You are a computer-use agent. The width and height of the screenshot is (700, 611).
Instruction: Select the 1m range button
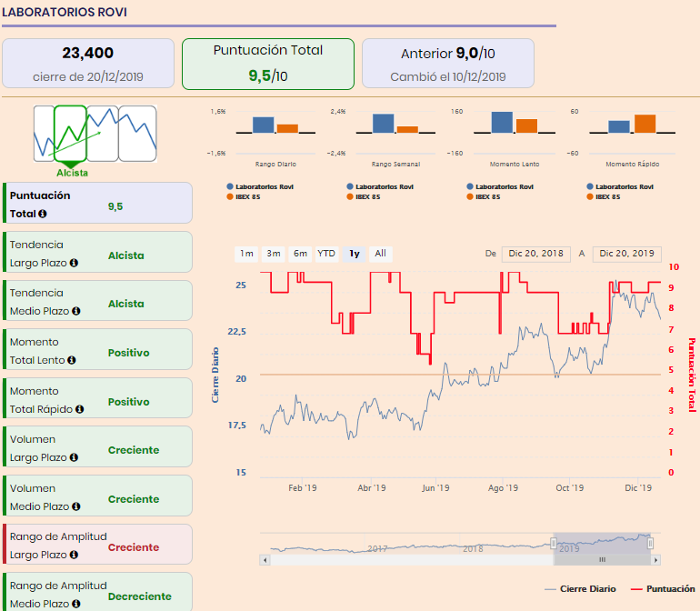pyautogui.click(x=246, y=254)
